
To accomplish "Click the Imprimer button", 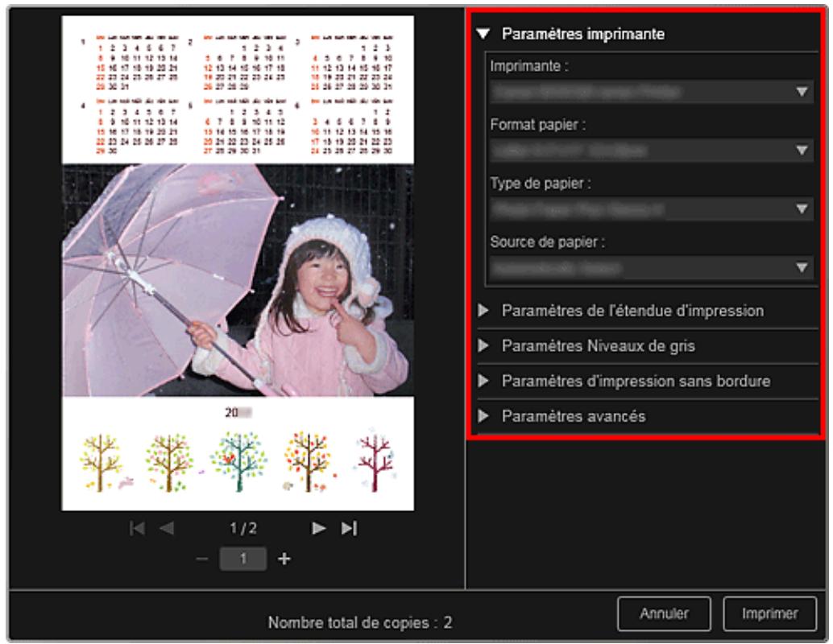I will [x=764, y=613].
